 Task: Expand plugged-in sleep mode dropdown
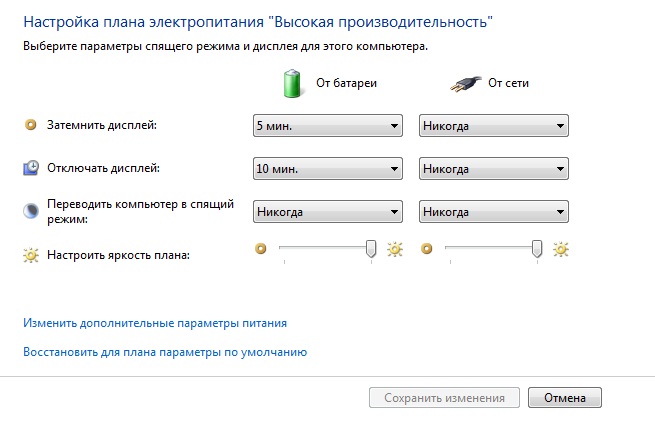tap(493, 212)
